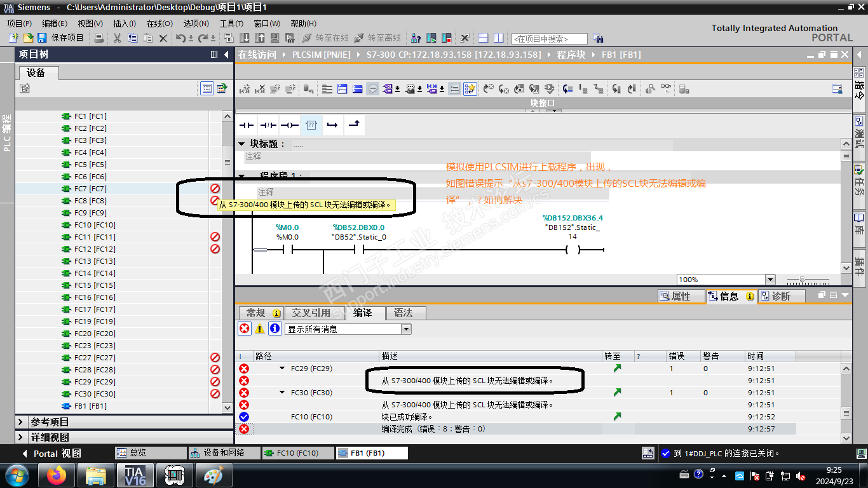The image size is (868, 488).
Task: Insert a normally closed contact
Action: (x=268, y=125)
